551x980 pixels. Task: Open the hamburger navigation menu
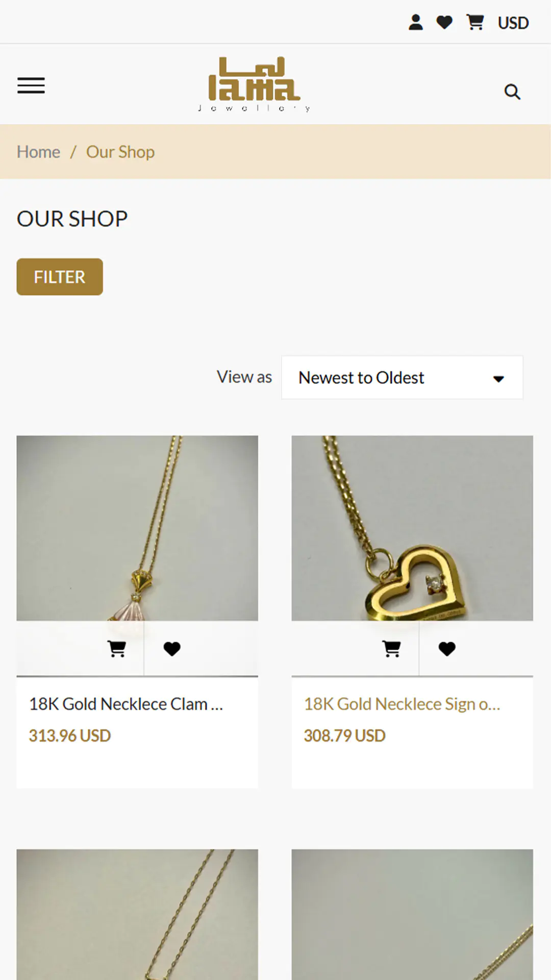31,85
